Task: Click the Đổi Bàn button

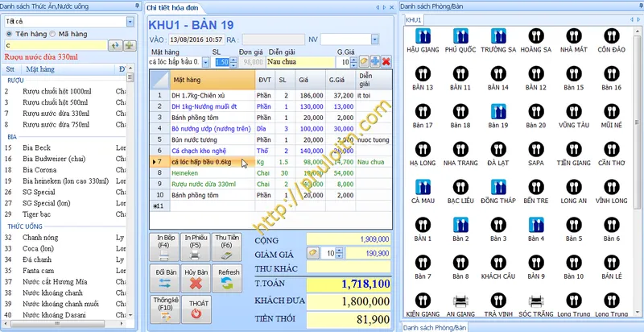Action: (166, 278)
